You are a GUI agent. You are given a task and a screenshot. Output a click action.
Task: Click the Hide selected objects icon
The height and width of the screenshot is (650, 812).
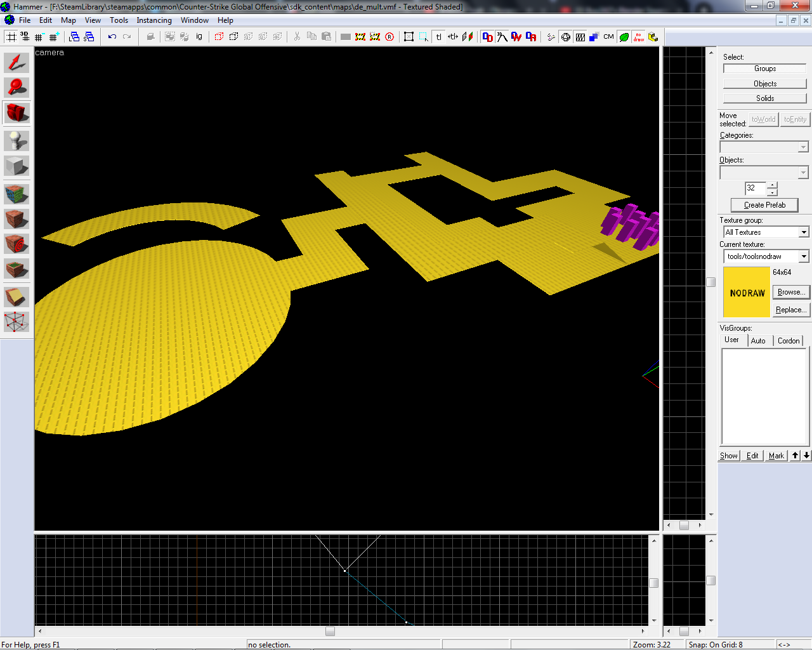coord(219,37)
